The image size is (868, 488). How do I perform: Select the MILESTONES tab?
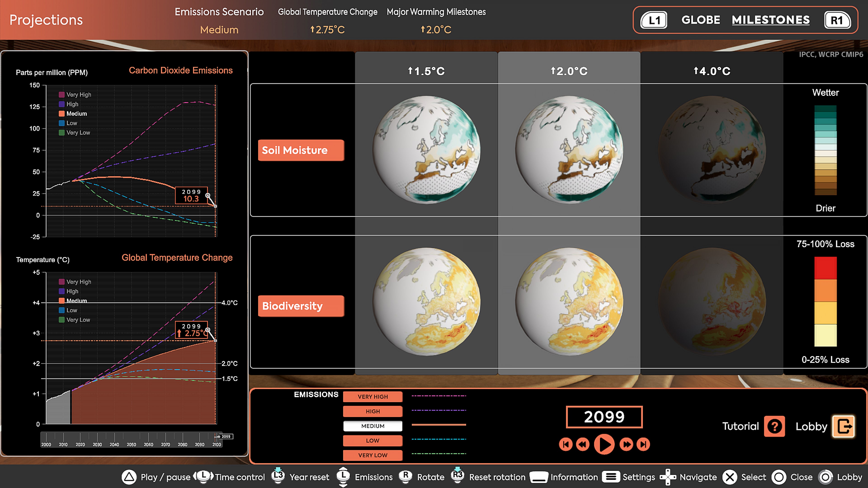771,19
